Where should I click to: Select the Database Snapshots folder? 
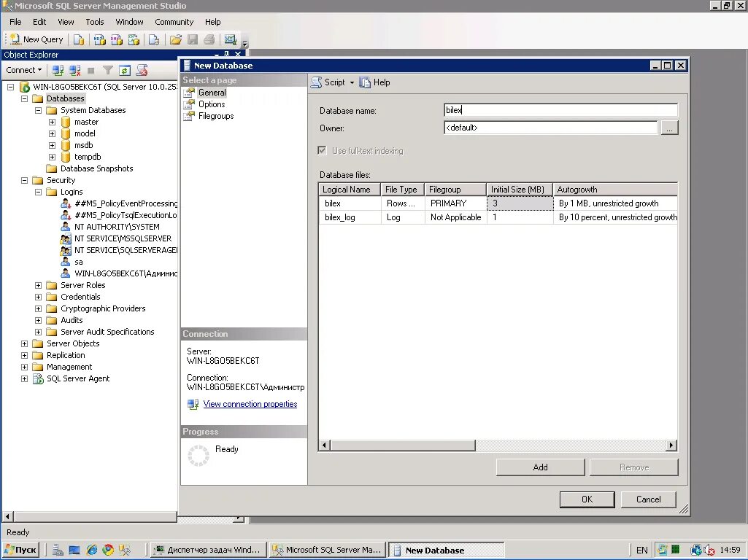coord(96,168)
